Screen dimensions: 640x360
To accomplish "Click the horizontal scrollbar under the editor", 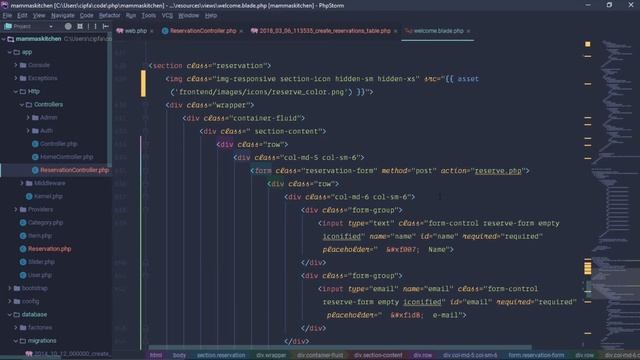I will [340, 347].
